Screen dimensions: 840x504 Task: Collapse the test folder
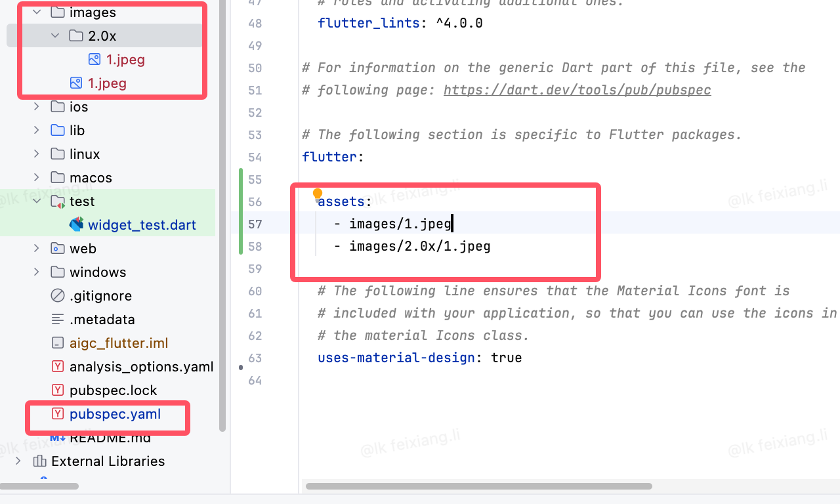click(37, 201)
